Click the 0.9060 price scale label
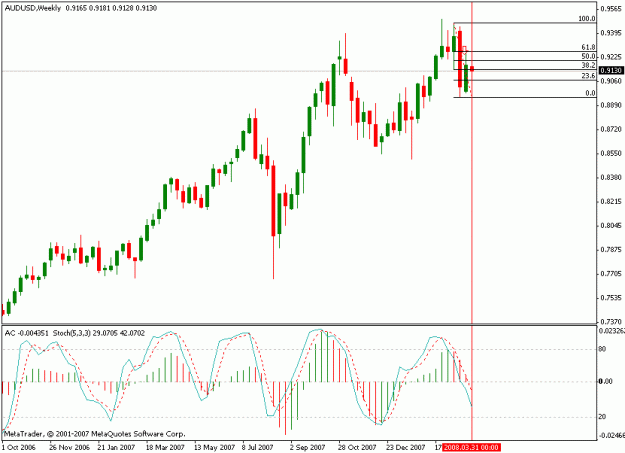625x453 pixels. point(612,81)
